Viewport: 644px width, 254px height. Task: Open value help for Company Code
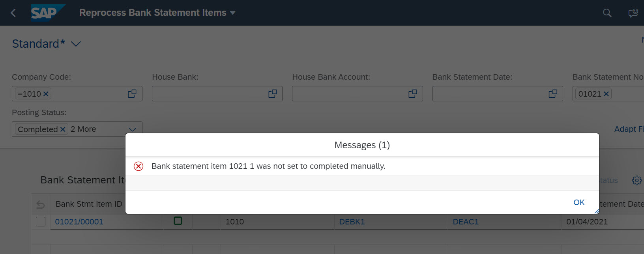(x=132, y=94)
